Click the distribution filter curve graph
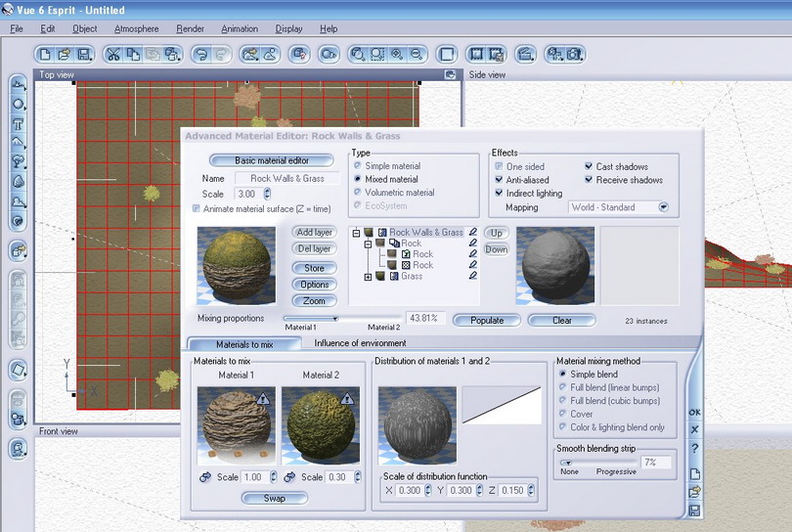 [x=501, y=405]
